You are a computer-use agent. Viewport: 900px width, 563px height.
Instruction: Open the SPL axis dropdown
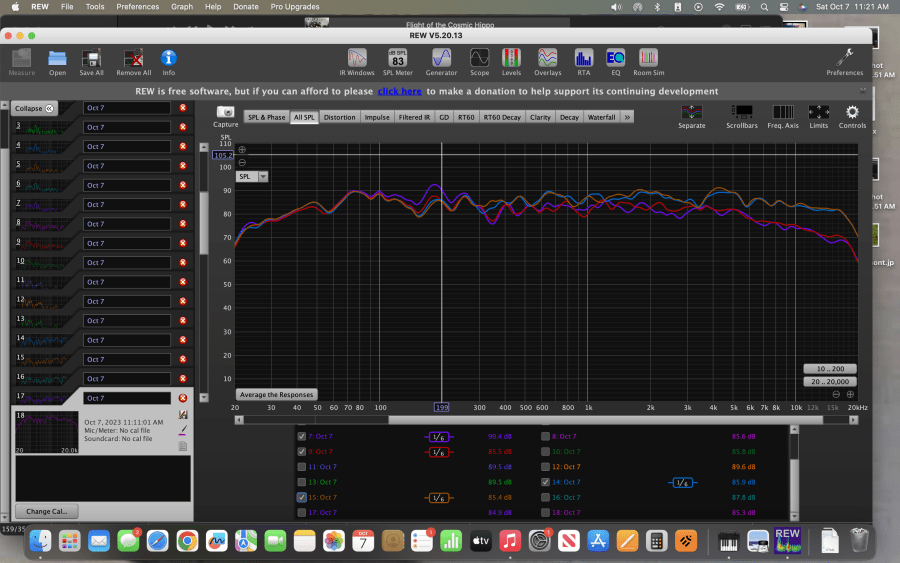(x=263, y=176)
